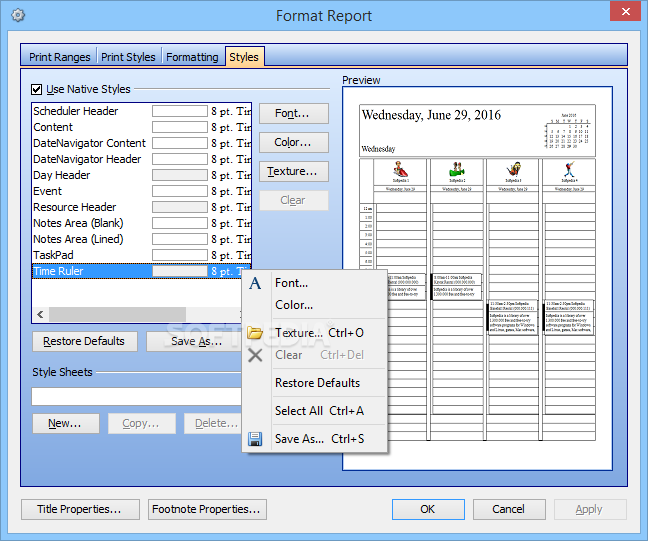Click the Save As floppy disk icon
The width and height of the screenshot is (648, 541).
click(255, 439)
